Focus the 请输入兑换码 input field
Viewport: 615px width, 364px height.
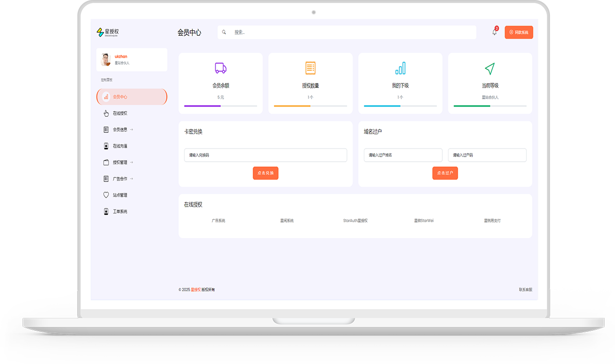[265, 155]
